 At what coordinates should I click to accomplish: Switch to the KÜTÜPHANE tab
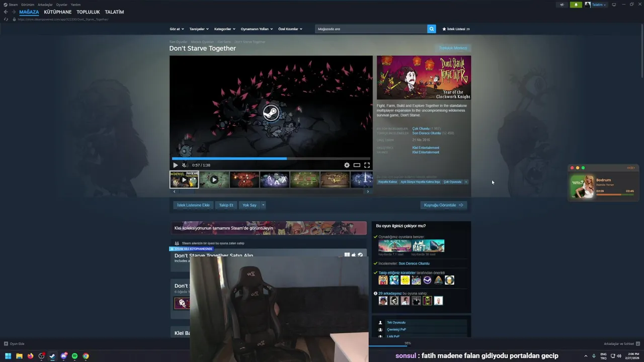tap(58, 12)
